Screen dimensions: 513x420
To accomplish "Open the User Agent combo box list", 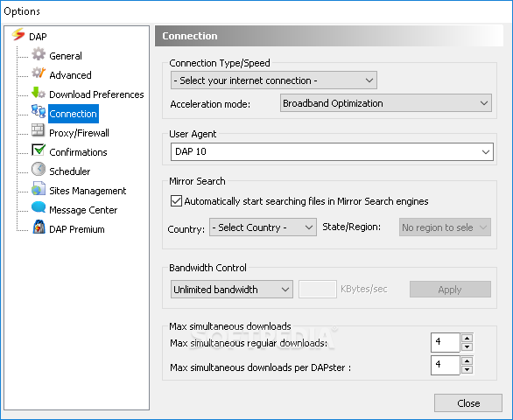I will (x=486, y=151).
